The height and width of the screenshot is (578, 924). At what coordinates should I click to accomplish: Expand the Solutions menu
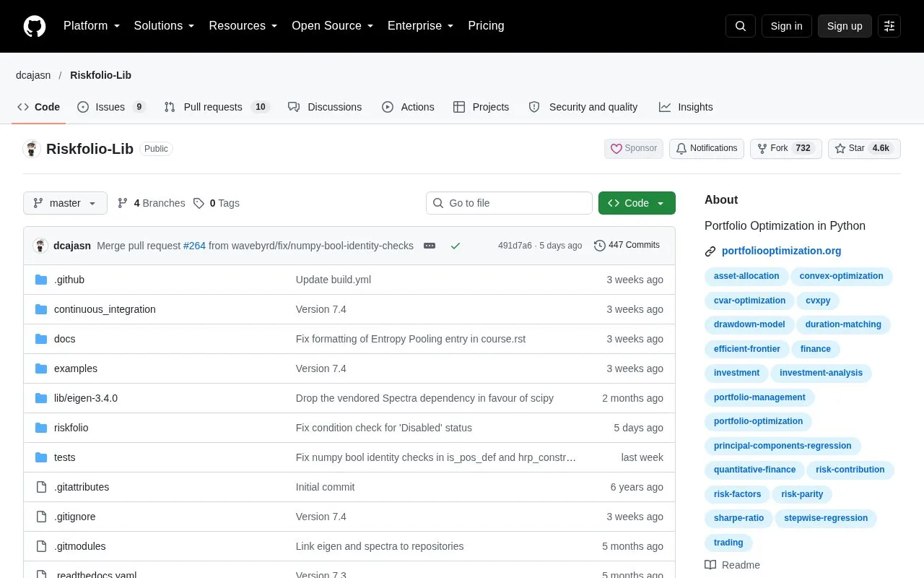pos(165,26)
